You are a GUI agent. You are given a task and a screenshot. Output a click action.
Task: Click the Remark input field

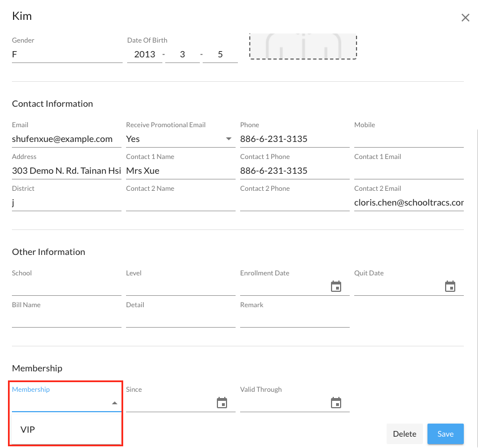295,319
